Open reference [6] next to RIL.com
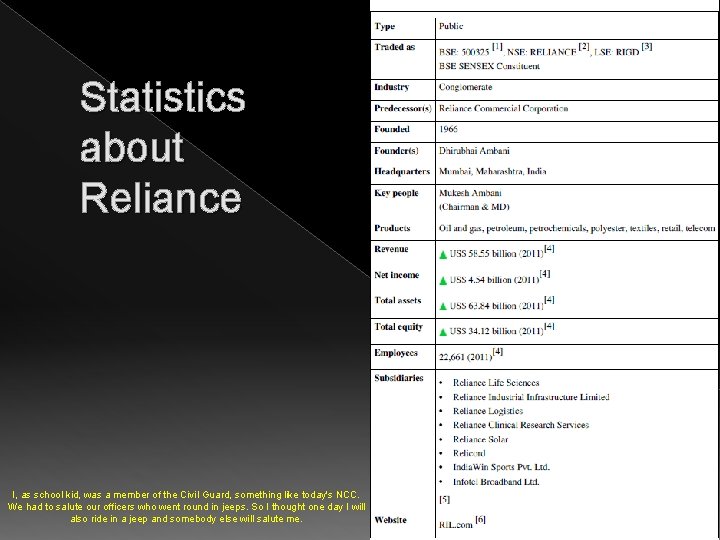 480,519
